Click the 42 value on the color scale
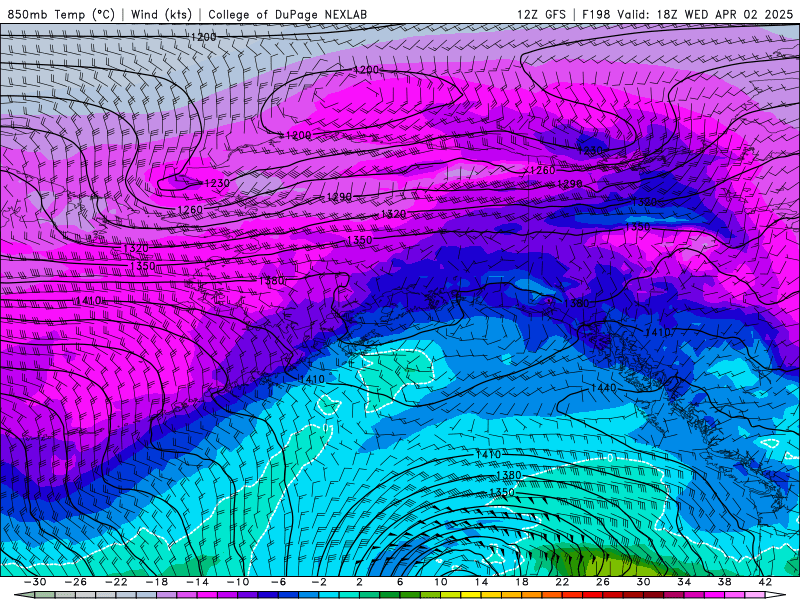800x600 pixels. (x=765, y=582)
